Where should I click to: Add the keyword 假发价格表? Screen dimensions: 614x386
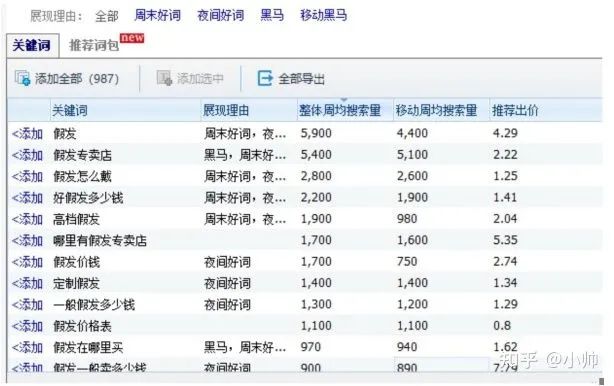pyautogui.click(x=27, y=326)
